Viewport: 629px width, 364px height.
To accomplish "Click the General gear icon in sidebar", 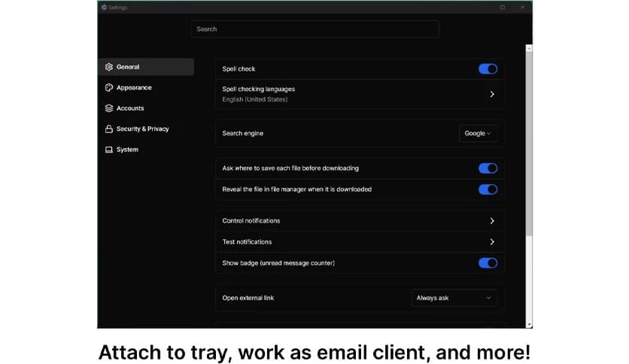I will click(109, 67).
